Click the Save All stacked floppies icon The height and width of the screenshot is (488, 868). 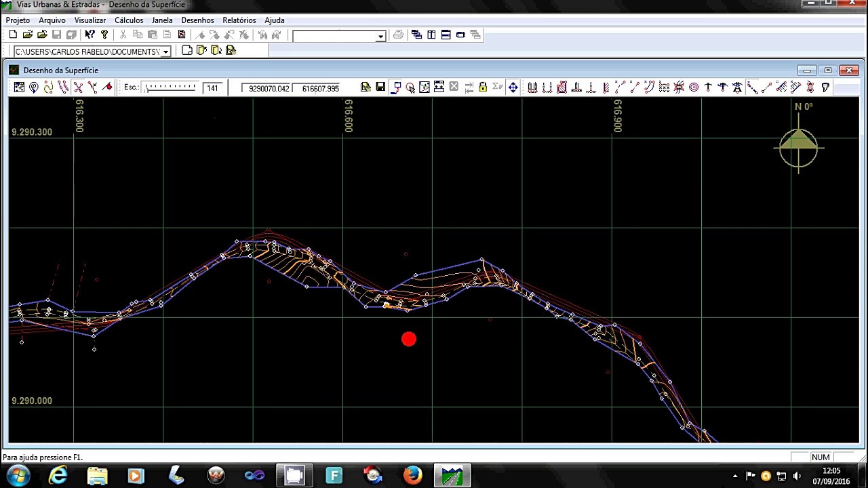[x=71, y=35]
